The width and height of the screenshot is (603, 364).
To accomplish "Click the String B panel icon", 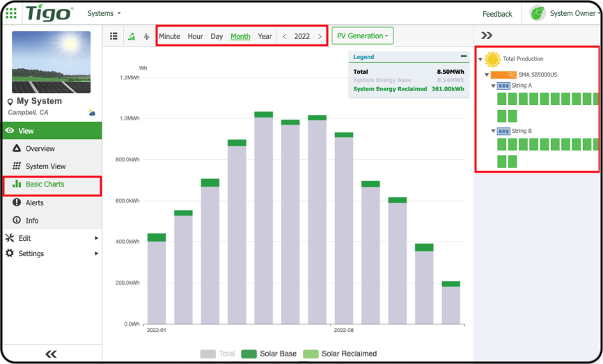I will click(503, 131).
